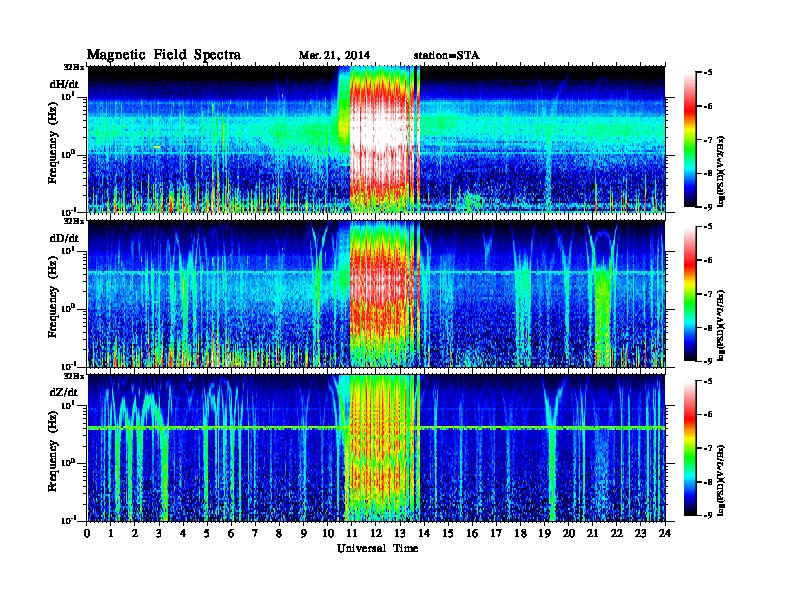Click the -8 tick on dD/dt color scale
Screen dimensions: 792x612
(707, 328)
